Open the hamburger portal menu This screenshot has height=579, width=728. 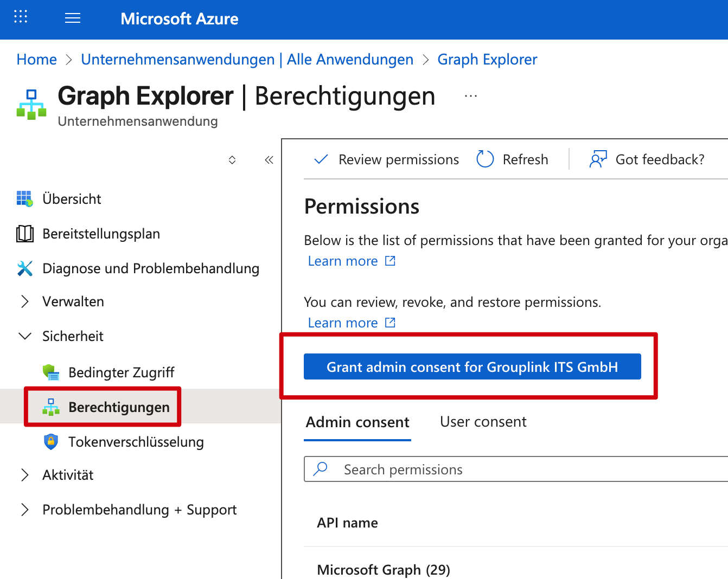pyautogui.click(x=73, y=18)
